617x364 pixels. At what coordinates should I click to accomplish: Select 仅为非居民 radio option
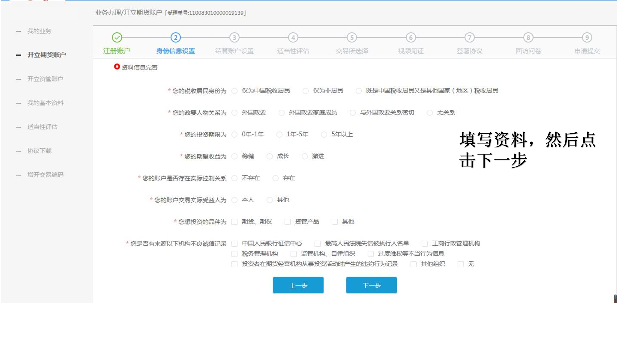pyautogui.click(x=305, y=91)
